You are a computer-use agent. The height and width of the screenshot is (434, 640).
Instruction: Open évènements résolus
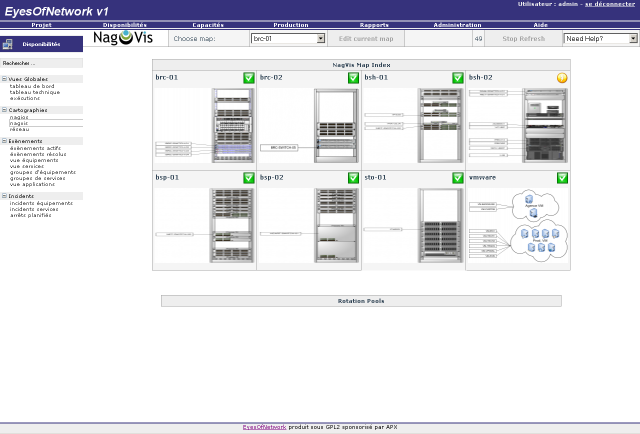[38, 154]
